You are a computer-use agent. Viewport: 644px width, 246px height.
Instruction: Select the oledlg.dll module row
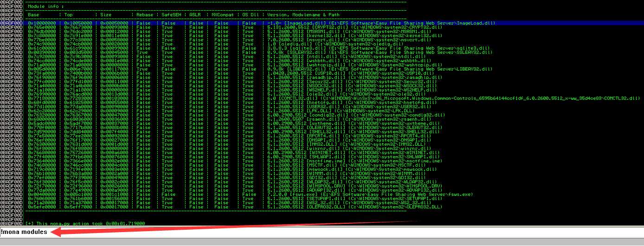(322, 44)
